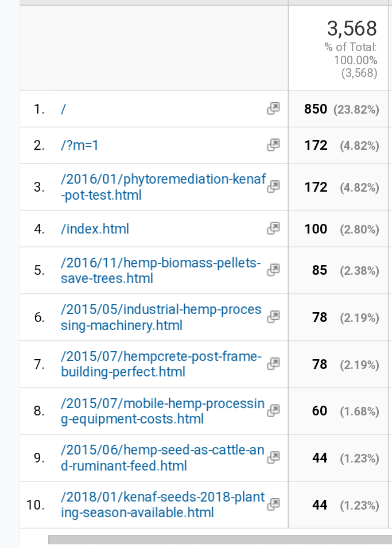Open pop-out icon for kenaf-seeds-2018 row
392x548 pixels.
pyautogui.click(x=273, y=504)
